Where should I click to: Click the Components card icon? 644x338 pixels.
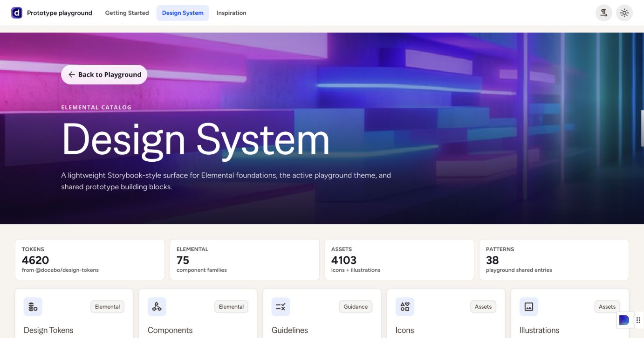(157, 307)
